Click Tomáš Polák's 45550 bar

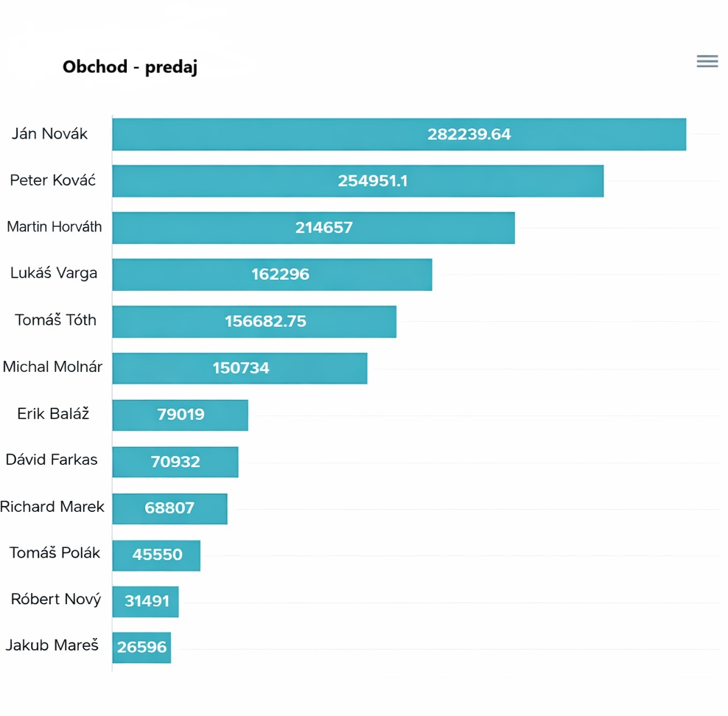(x=156, y=555)
